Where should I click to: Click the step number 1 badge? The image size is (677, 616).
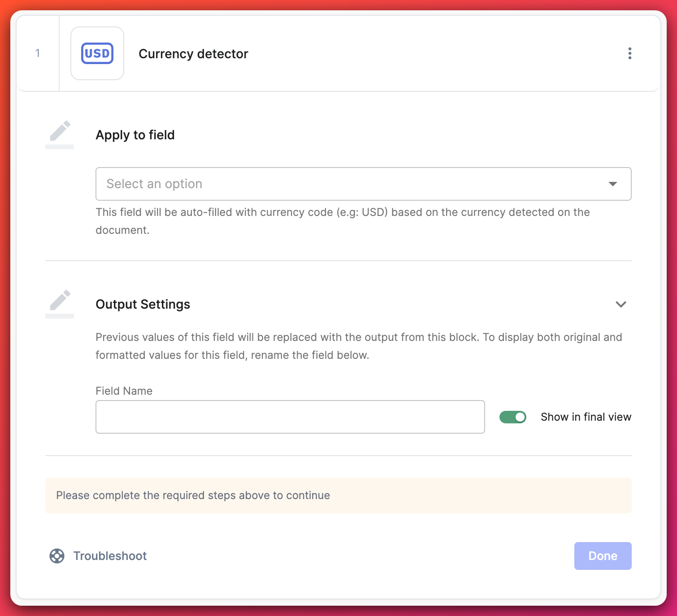click(38, 53)
